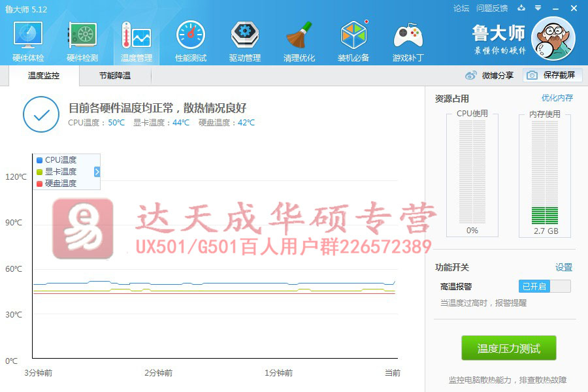This screenshot has width=588, height=392.
Task: Open 清理优化 broom icon
Action: (299, 35)
